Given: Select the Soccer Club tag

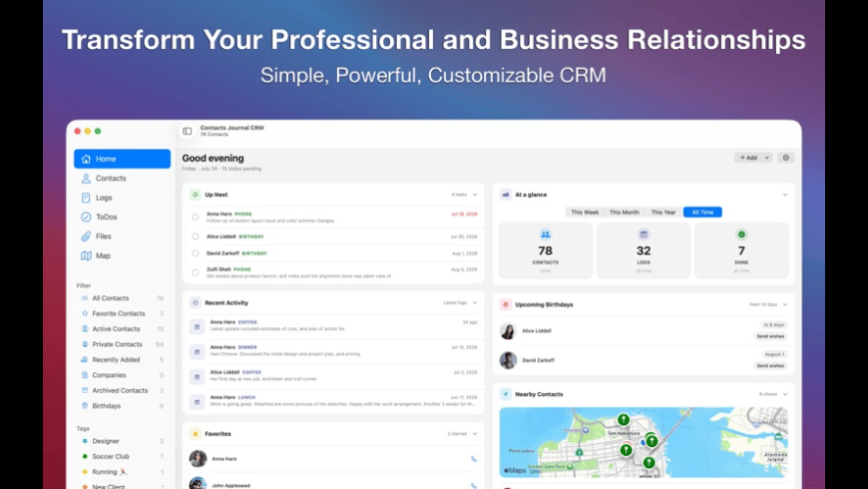Looking at the screenshot, I should point(123,457).
